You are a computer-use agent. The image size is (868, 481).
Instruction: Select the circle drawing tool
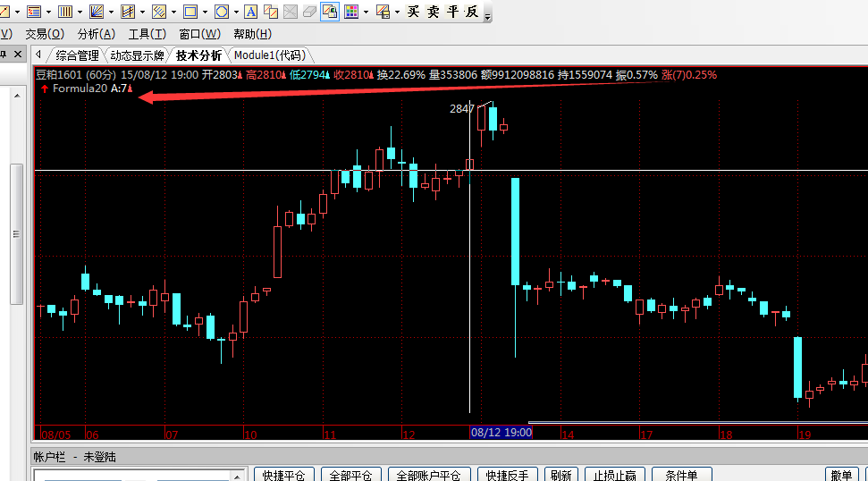pyautogui.click(x=221, y=12)
